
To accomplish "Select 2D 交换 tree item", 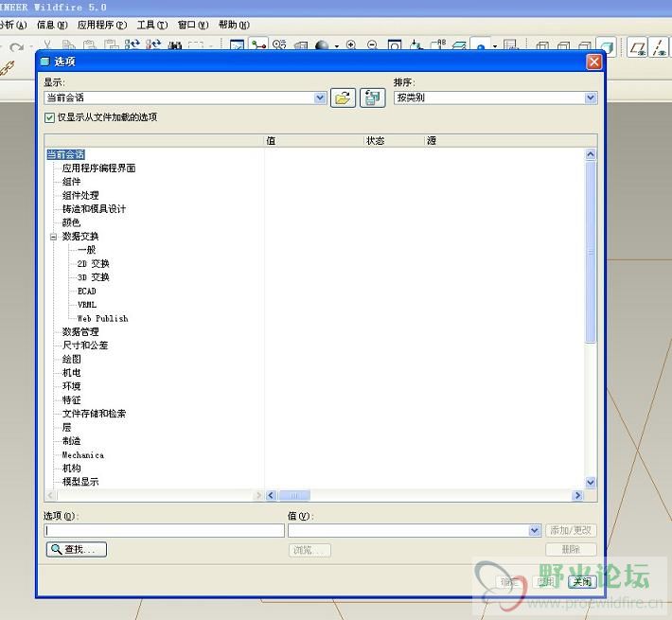I will click(93, 264).
